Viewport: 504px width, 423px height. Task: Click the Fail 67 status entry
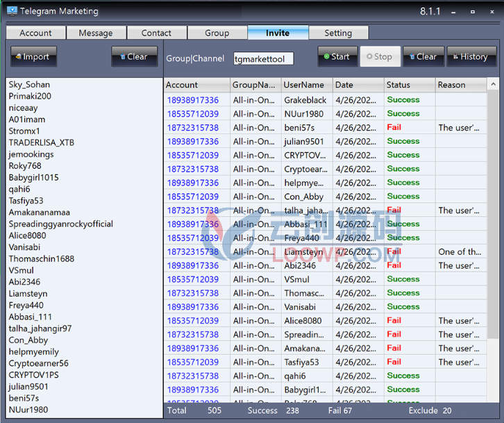[x=339, y=410]
